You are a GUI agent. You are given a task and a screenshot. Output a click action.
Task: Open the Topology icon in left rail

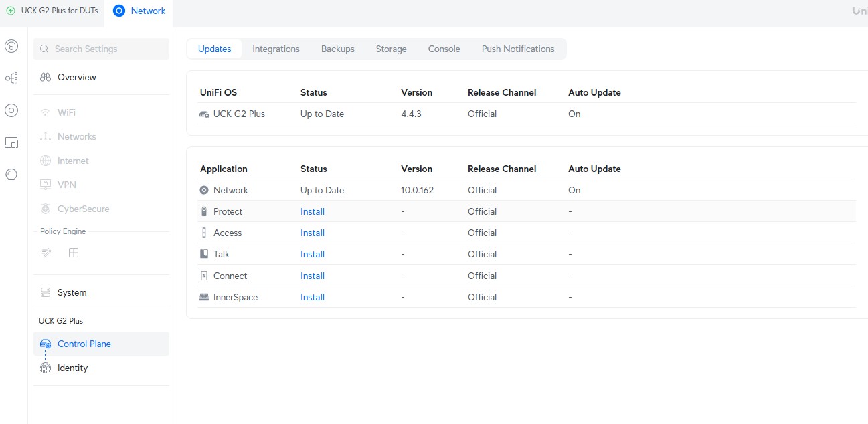11,78
